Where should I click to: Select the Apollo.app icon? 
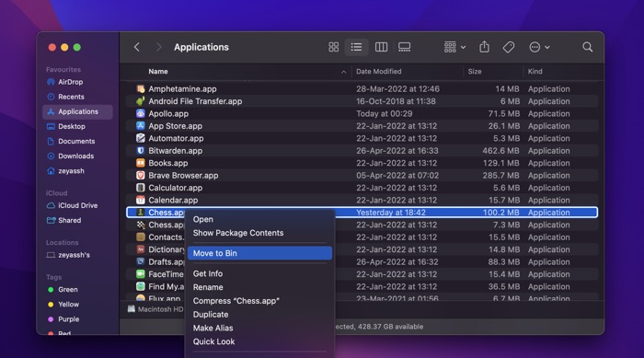[x=141, y=113]
